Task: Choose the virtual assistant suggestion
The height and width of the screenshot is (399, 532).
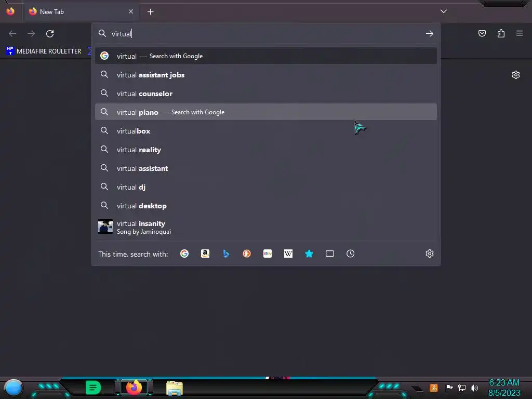Action: coord(266,168)
